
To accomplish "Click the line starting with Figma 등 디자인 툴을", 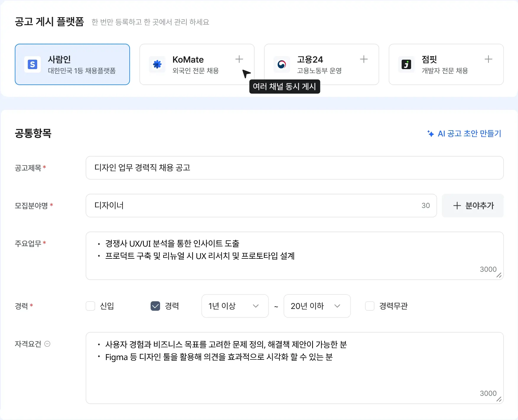I will pos(219,357).
